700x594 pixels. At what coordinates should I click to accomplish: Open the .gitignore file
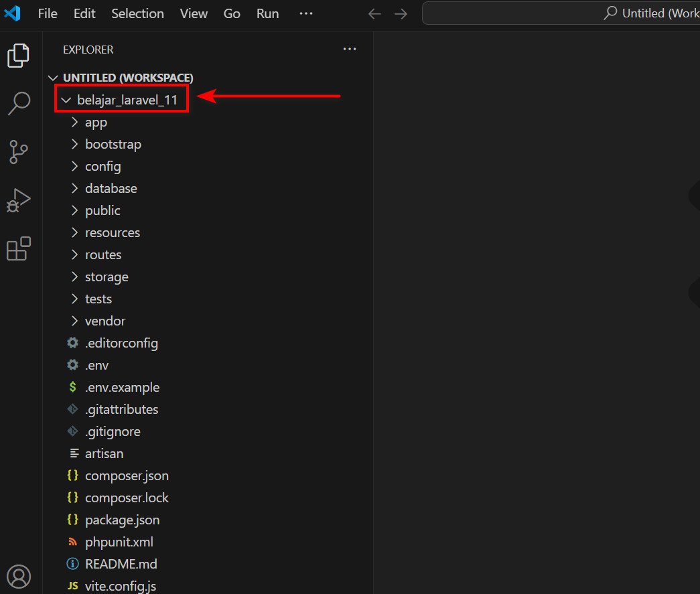click(x=113, y=431)
